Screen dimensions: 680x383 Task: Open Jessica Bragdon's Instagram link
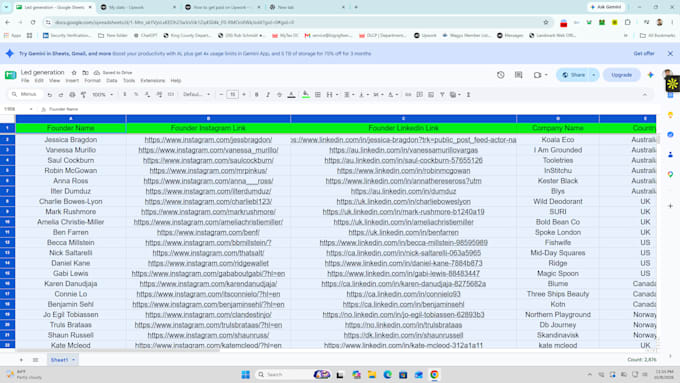(x=208, y=140)
